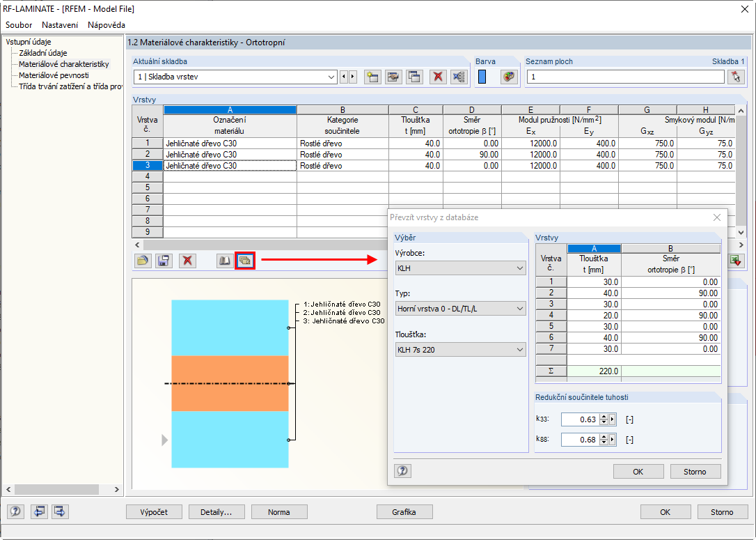Screen dimensions: 756x540
Task: Delete all layers using red X below table
Action: pyautogui.click(x=187, y=261)
